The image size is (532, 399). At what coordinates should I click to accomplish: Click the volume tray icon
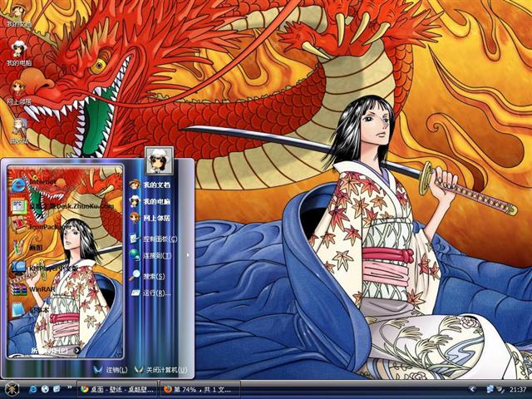tap(500, 389)
